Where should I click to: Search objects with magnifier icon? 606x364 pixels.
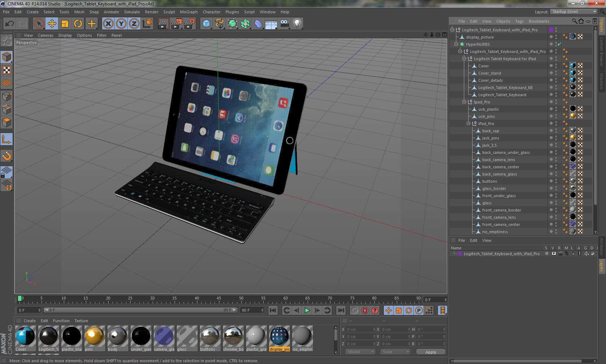tap(574, 21)
